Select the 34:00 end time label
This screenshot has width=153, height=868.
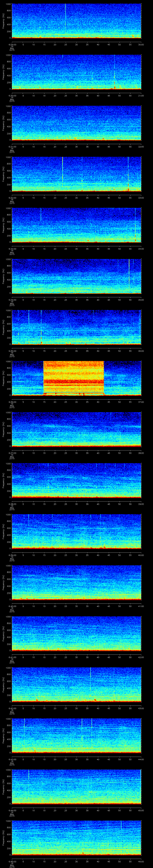141,249
